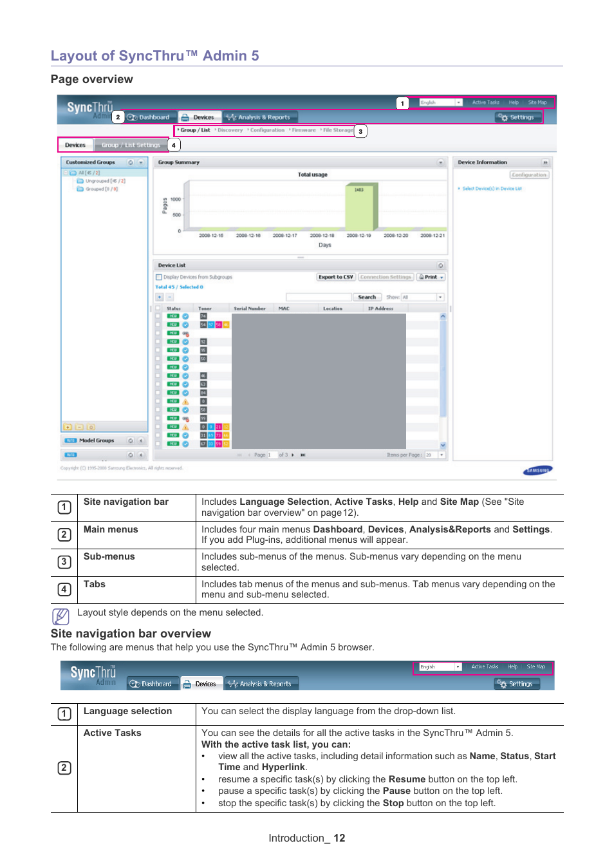614x868 pixels.
Task: Click the Search button
Action: (367, 297)
